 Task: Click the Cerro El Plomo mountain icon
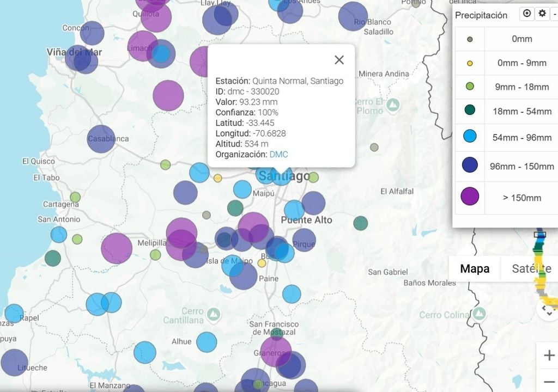click(393, 105)
